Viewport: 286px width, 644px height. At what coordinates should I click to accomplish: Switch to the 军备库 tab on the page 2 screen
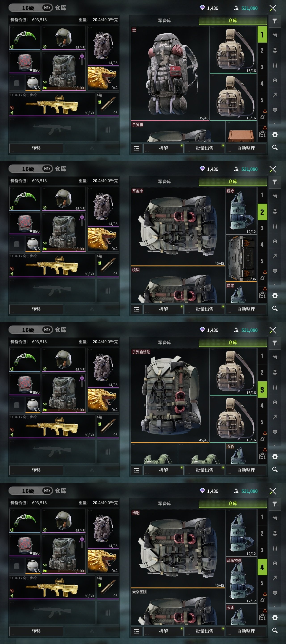tap(165, 182)
